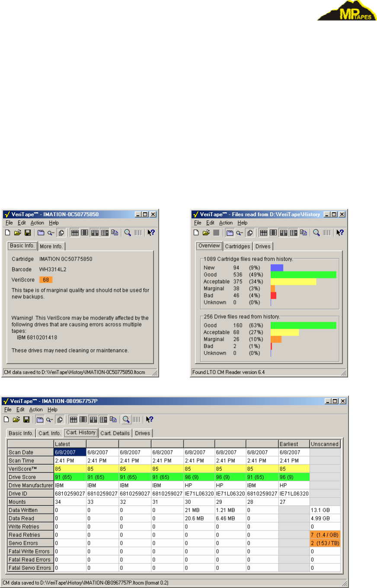
Task: Click greyed Save icon in Files read window
Action: click(x=215, y=232)
